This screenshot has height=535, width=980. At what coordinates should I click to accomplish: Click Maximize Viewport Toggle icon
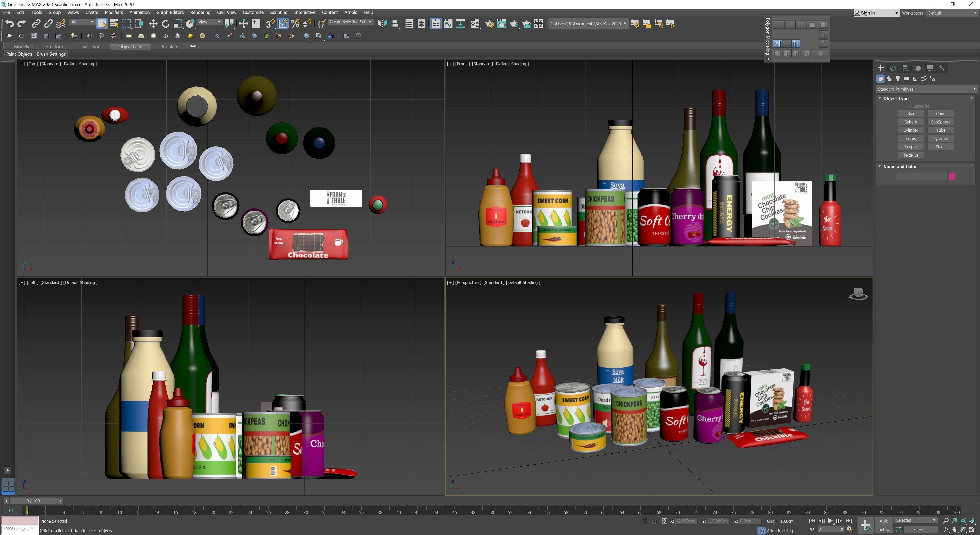pos(972,529)
